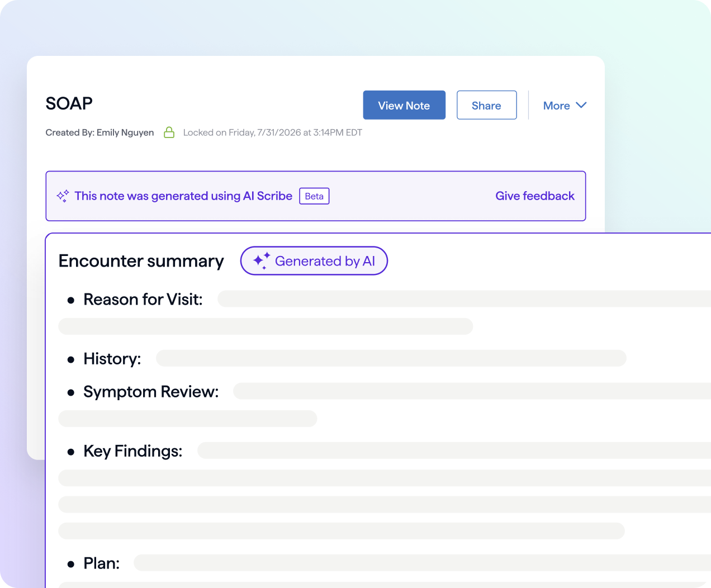The height and width of the screenshot is (588, 711).
Task: Click 'Created By: Emily Nguyen' text
Action: (99, 132)
